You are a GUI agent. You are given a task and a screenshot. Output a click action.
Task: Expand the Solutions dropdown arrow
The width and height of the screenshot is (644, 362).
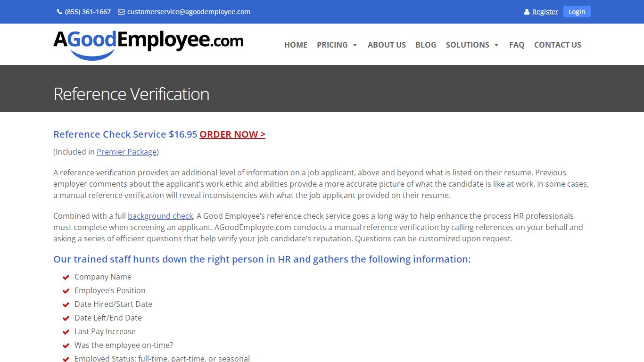point(496,45)
